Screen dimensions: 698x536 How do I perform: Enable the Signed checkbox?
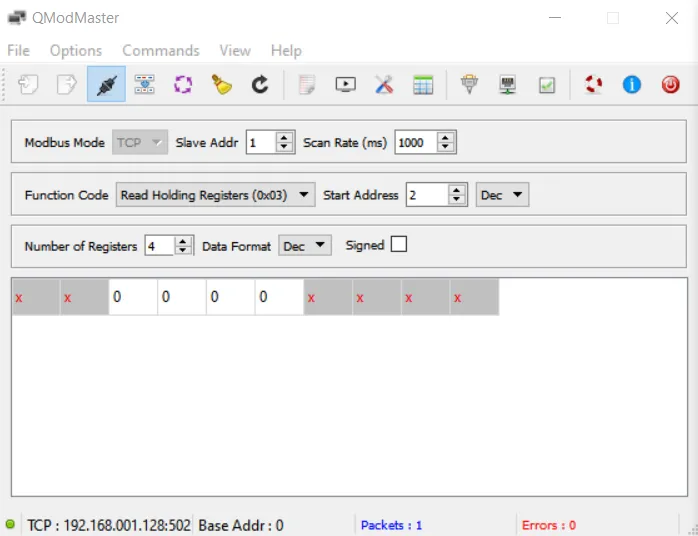[399, 245]
